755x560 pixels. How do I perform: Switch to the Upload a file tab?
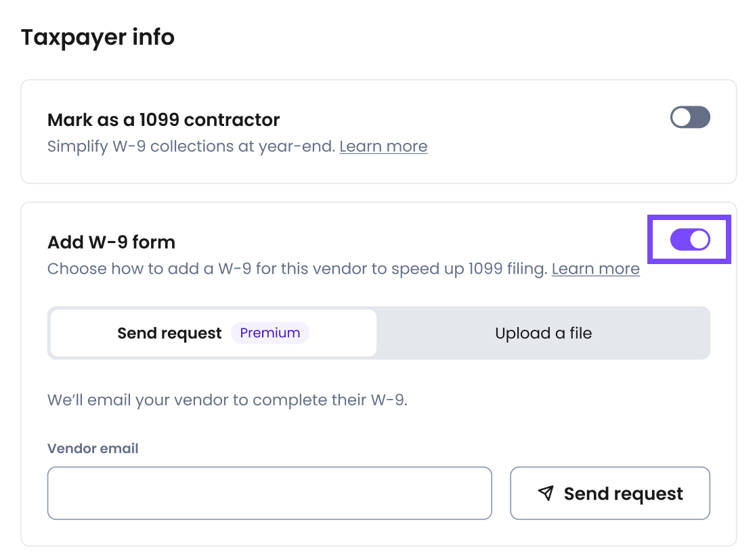pyautogui.click(x=543, y=333)
